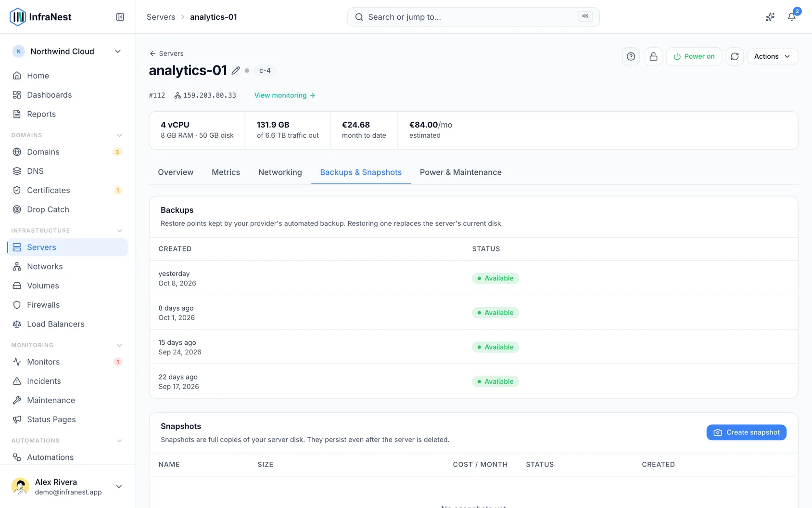This screenshot has width=812, height=508.
Task: Collapse the Automations sidebar section
Action: [x=120, y=441]
